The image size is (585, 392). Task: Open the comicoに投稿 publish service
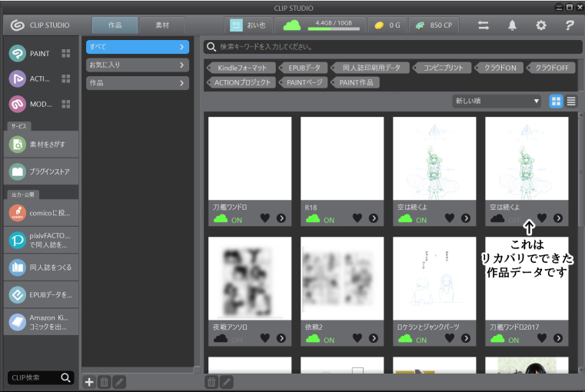(x=41, y=213)
